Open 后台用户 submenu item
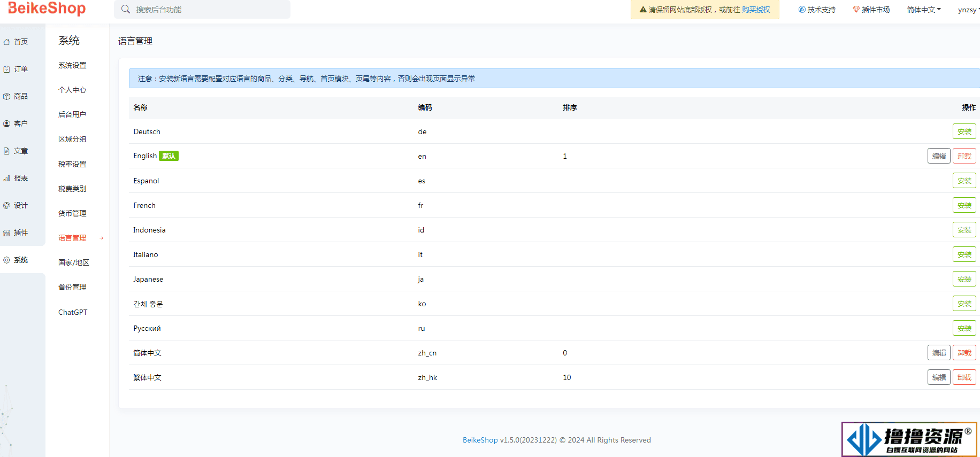The height and width of the screenshot is (457, 980). pos(72,114)
